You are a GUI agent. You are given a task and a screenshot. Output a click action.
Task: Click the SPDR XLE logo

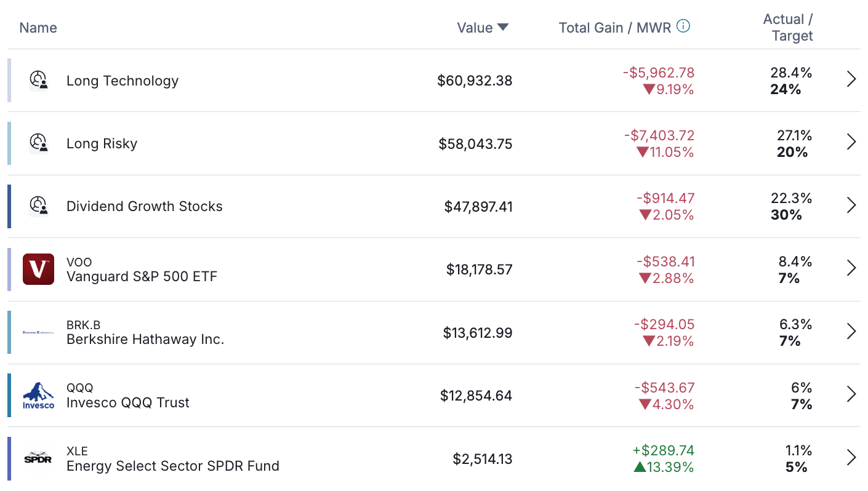tap(39, 458)
